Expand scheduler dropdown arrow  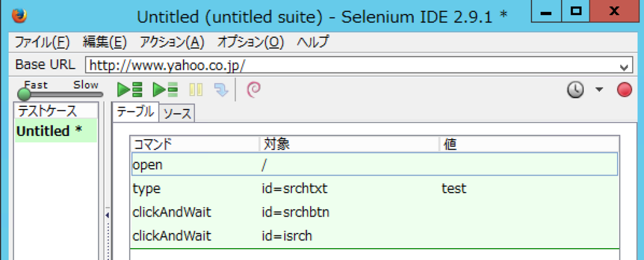pyautogui.click(x=599, y=89)
